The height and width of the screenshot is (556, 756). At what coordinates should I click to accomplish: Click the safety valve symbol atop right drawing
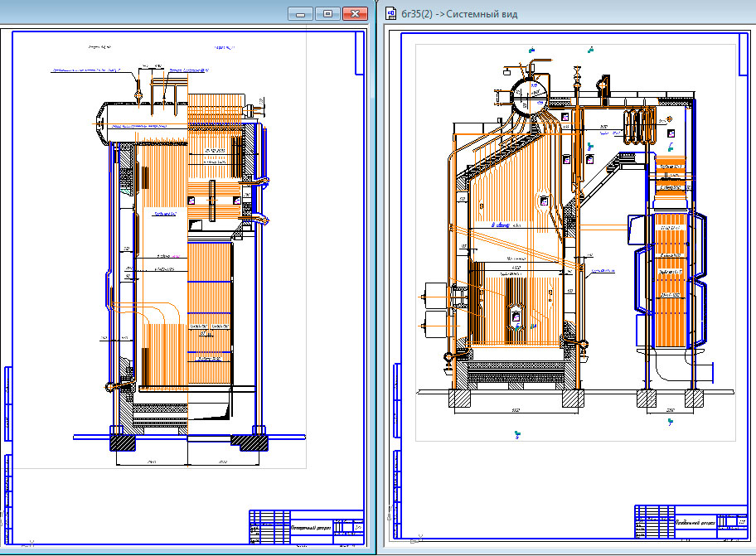577,78
